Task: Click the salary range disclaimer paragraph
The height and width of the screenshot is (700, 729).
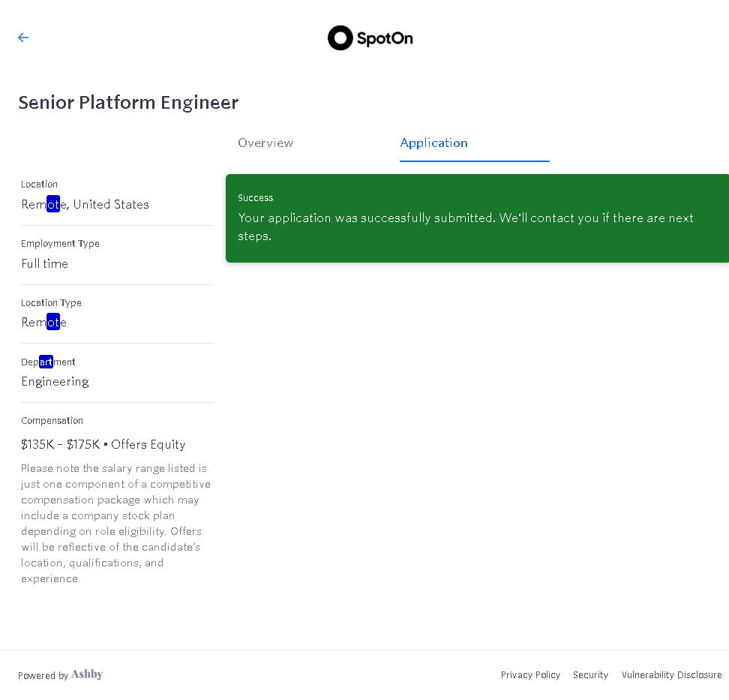Action: pos(115,523)
